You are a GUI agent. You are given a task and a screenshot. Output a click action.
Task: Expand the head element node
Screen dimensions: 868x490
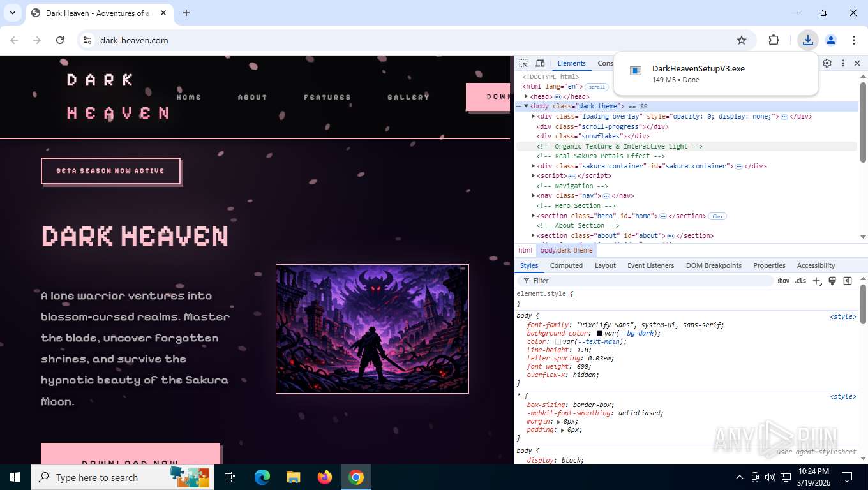526,96
